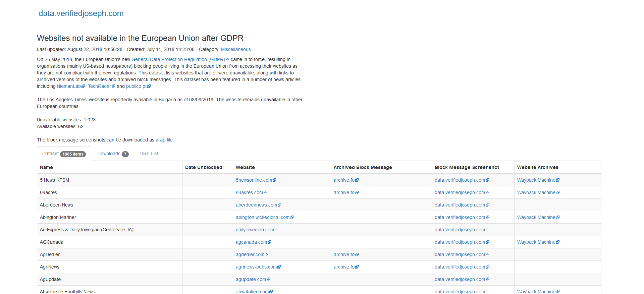Screen dimensions: 644x294
Task: Click external link icon beside abington.wickedlocal.com
Action: [x=292, y=218]
